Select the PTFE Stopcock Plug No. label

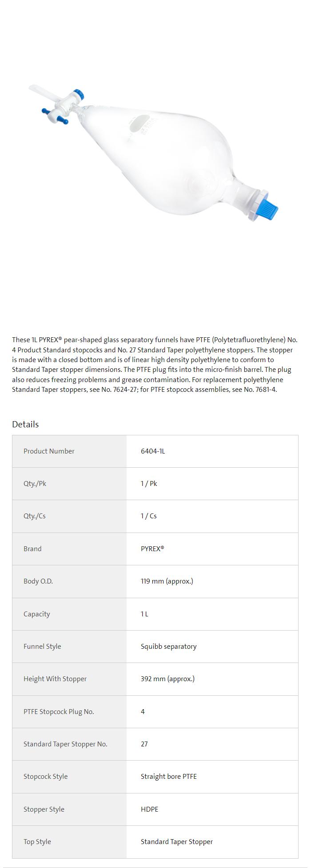coord(59,711)
